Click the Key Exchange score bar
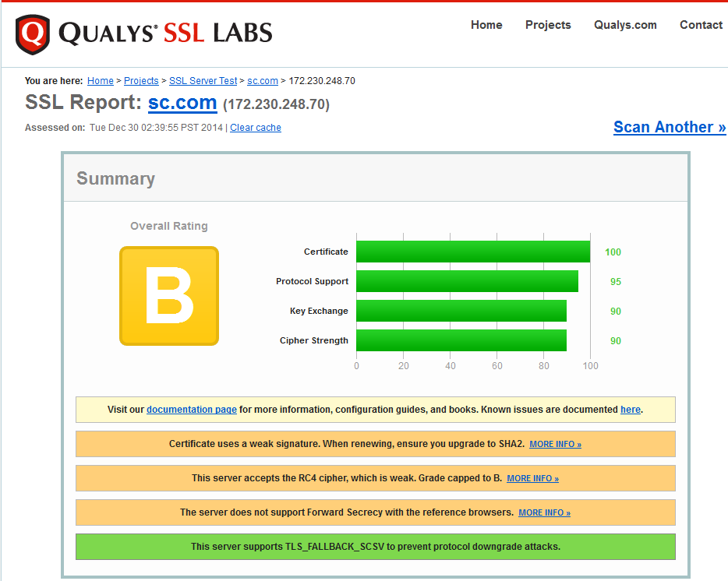Viewport: 728px width, 581px height. pos(461,311)
